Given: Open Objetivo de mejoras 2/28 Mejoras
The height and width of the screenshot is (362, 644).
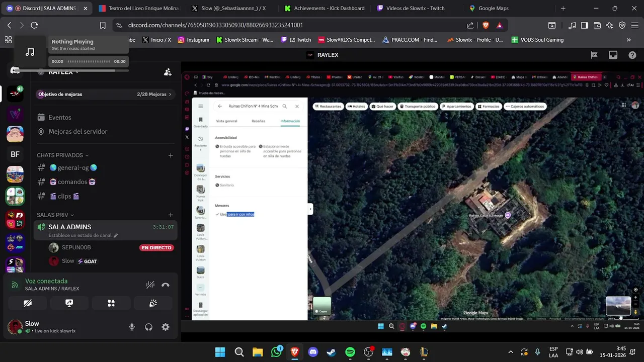Looking at the screenshot, I should 105,94.
